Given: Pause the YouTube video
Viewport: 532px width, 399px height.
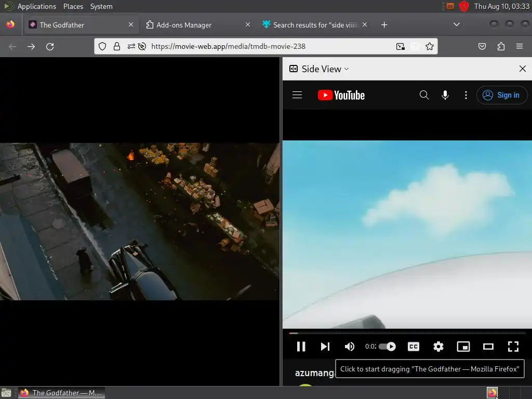Looking at the screenshot, I should pos(301,347).
